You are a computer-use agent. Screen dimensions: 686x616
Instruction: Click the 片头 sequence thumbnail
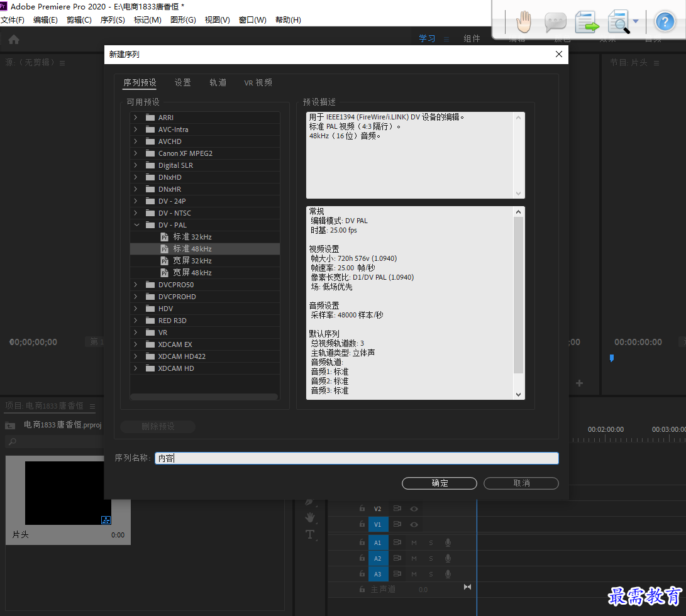[x=68, y=493]
